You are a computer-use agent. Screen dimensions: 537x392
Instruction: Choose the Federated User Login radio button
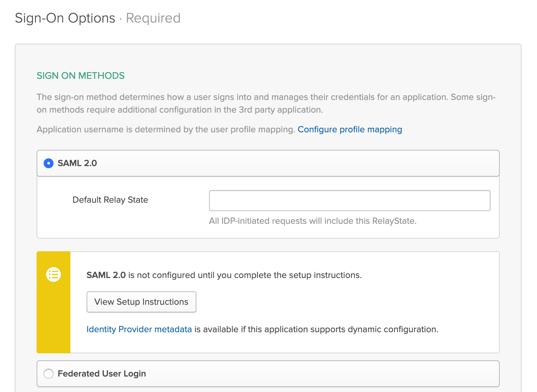(49, 374)
